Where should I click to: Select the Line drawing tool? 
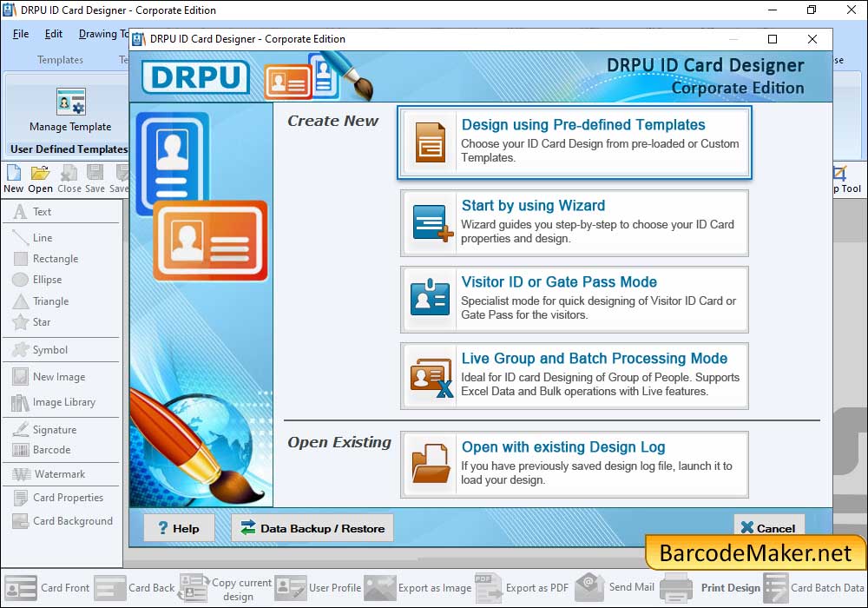[33, 237]
